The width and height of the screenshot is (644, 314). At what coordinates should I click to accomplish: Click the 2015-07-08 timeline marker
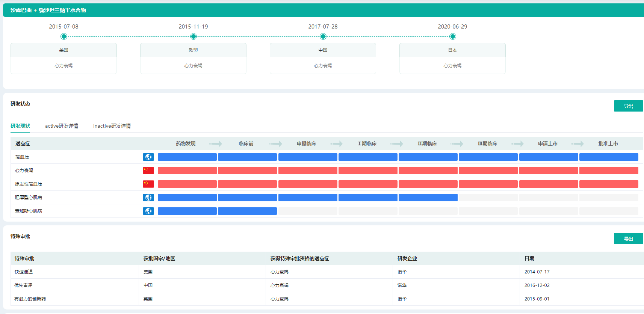point(64,36)
